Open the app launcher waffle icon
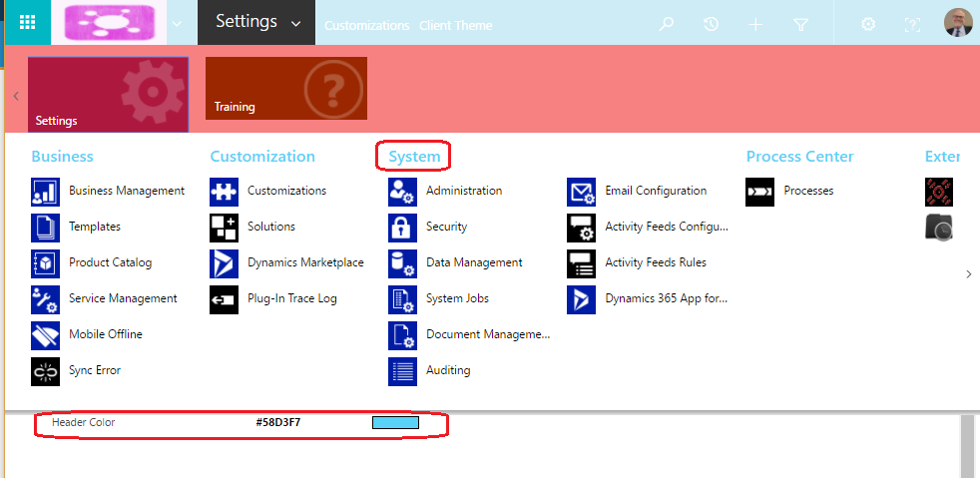 [27, 22]
